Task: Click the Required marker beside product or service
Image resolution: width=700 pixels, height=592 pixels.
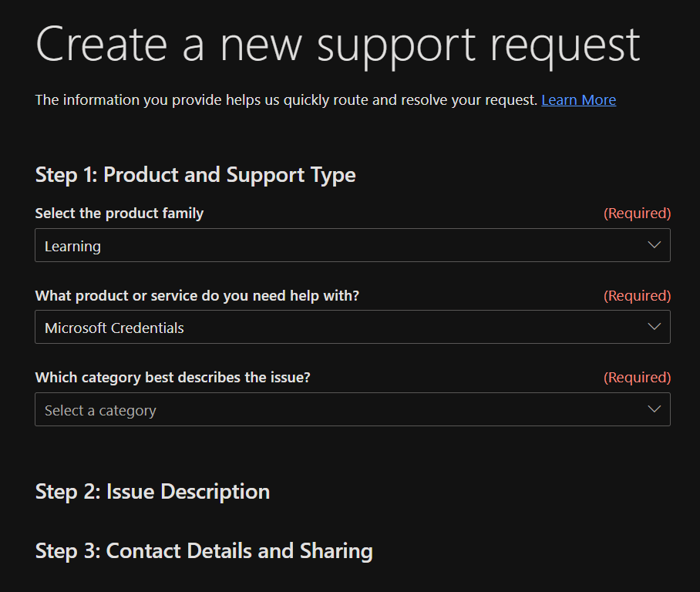Action: (637, 296)
